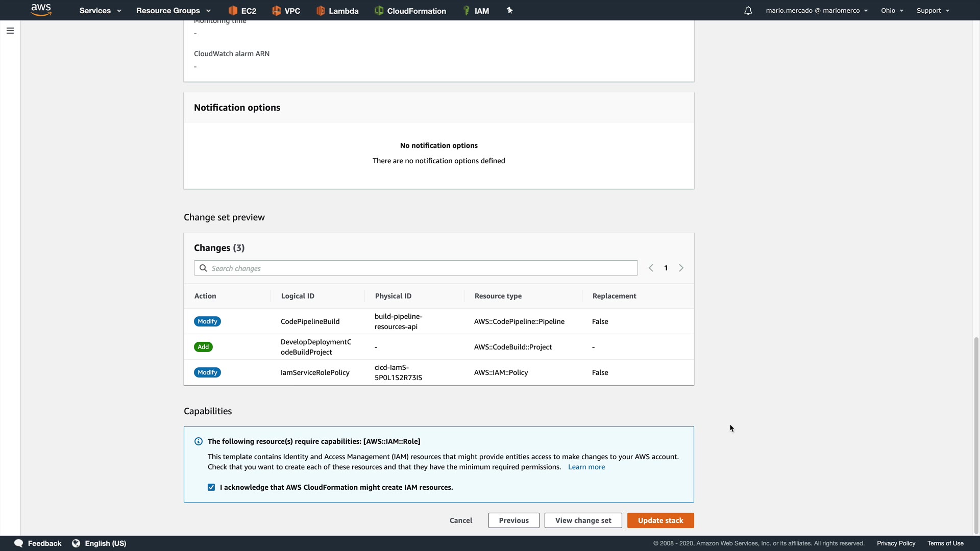The height and width of the screenshot is (551, 980).
Task: Click the AWS logo home icon
Action: pyautogui.click(x=41, y=10)
